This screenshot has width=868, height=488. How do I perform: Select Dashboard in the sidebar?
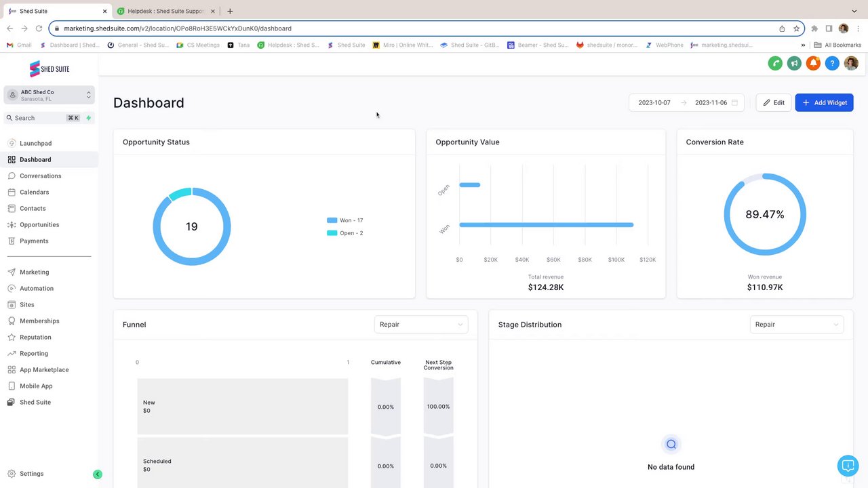(49, 160)
